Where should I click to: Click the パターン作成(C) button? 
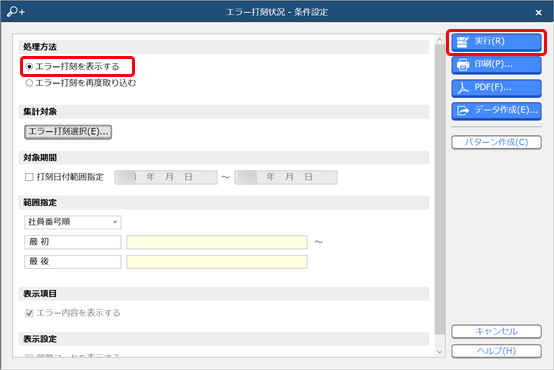(496, 142)
